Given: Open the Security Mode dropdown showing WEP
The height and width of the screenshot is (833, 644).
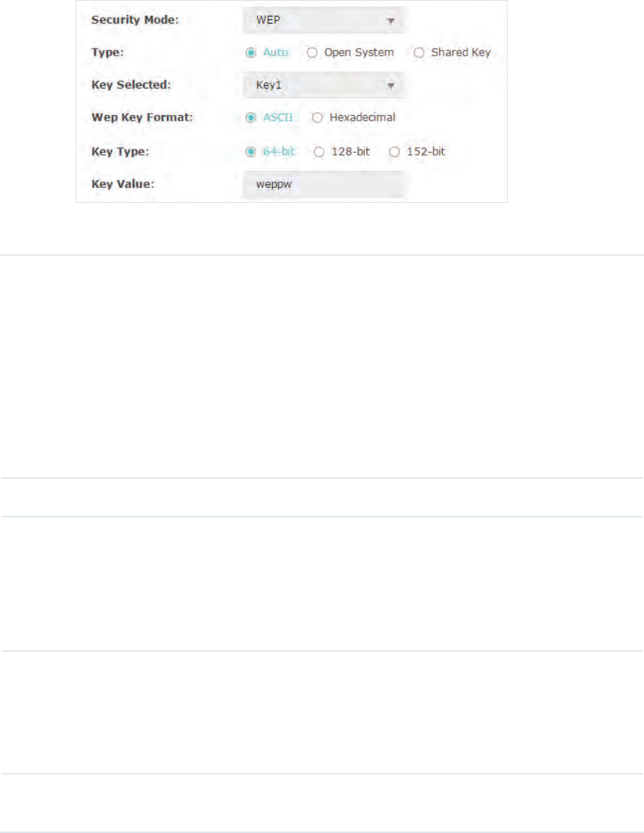Looking at the screenshot, I should [323, 20].
